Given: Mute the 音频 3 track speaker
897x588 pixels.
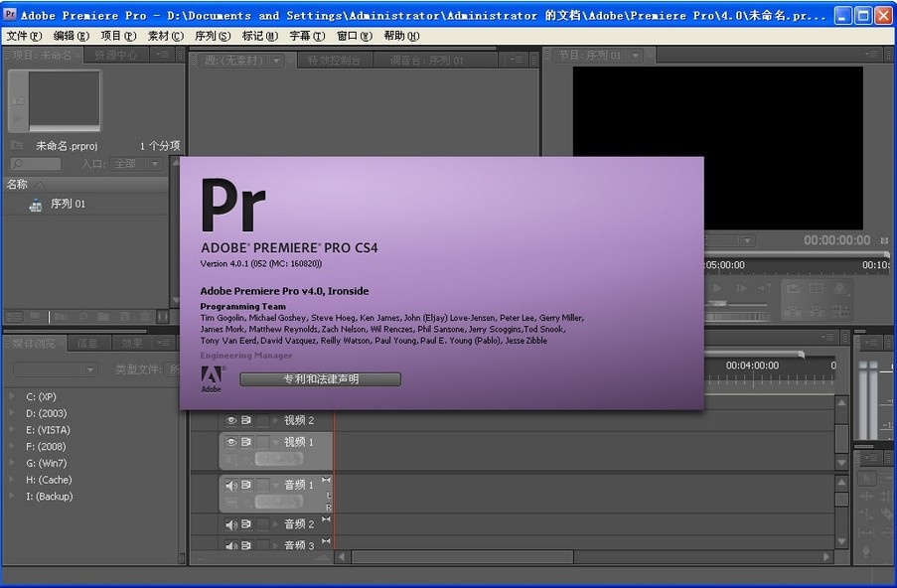Looking at the screenshot, I should tap(231, 545).
